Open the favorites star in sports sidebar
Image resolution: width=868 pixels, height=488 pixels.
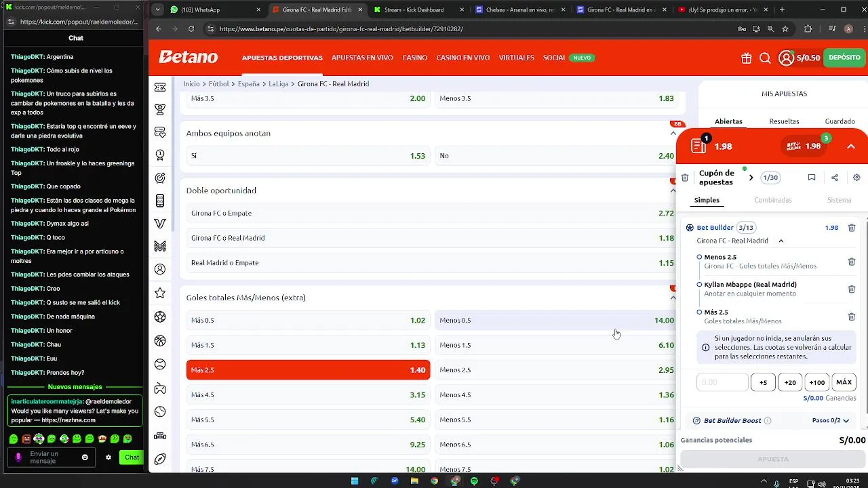(160, 293)
